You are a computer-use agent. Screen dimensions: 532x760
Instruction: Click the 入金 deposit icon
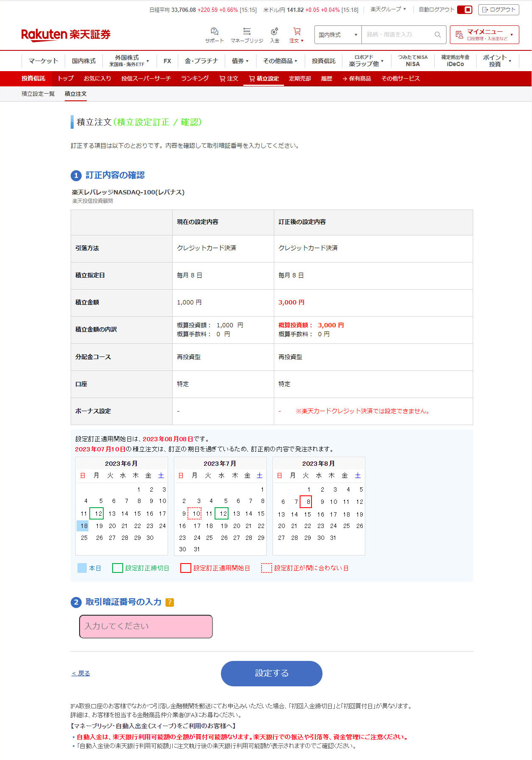[x=275, y=32]
